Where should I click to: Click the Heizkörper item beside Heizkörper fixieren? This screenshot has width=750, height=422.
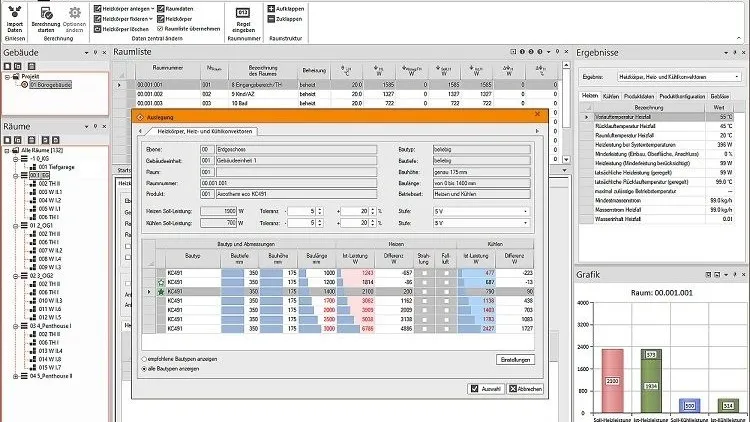175,19
